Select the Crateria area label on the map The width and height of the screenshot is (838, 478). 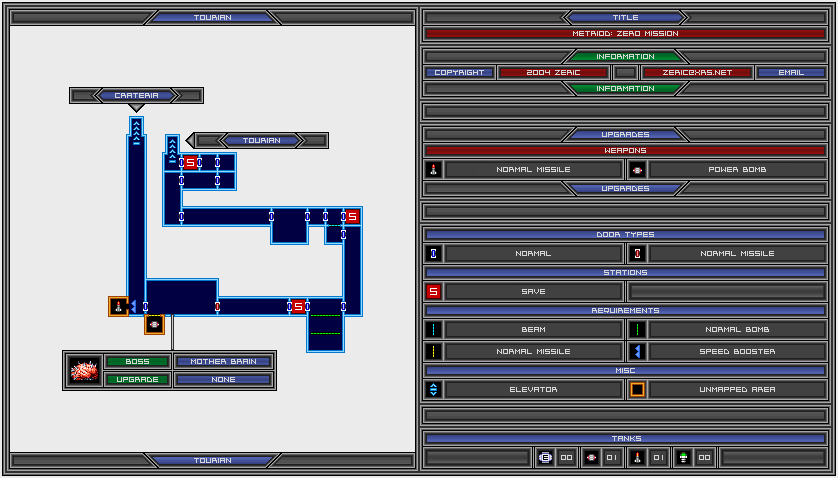click(x=136, y=95)
